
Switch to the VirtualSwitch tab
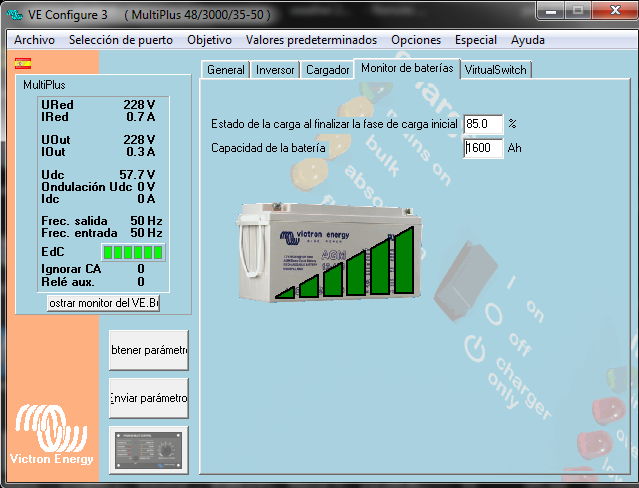click(496, 70)
